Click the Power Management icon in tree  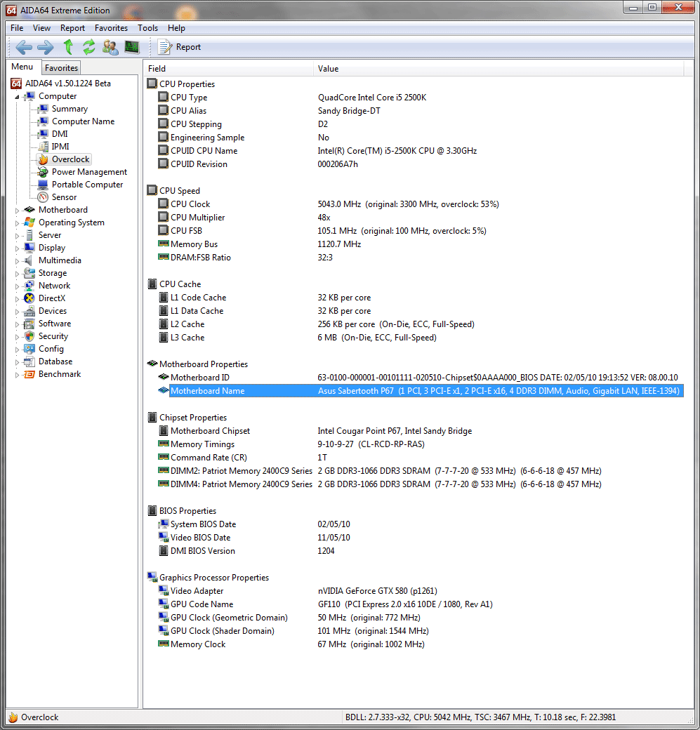[x=43, y=172]
